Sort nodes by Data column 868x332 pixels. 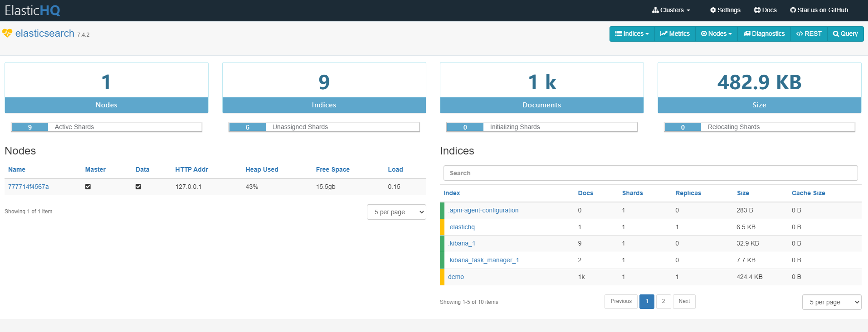[x=142, y=169]
